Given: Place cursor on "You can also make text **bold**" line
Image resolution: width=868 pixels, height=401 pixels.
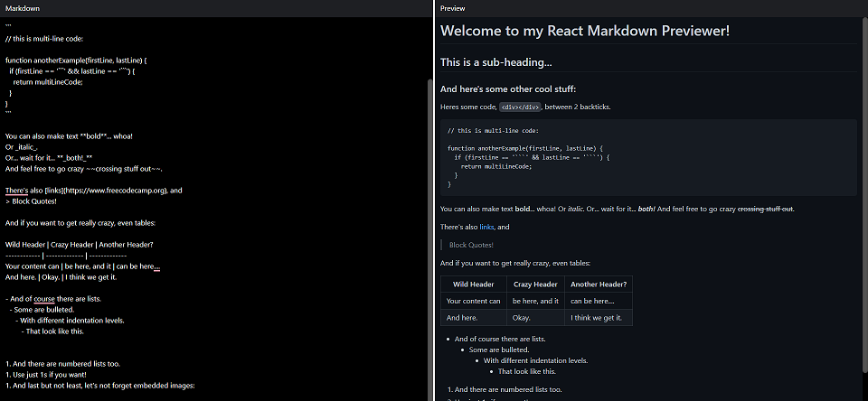Looking at the screenshot, I should pyautogui.click(x=69, y=136).
